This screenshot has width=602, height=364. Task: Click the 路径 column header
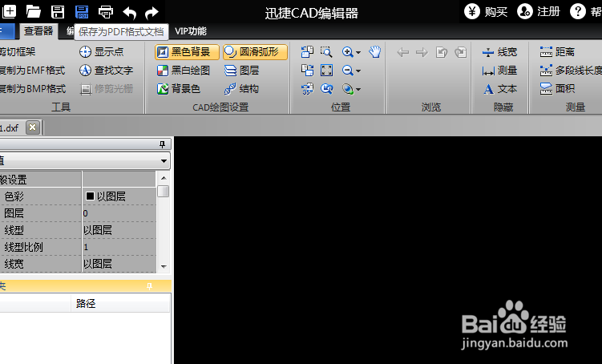[120, 303]
